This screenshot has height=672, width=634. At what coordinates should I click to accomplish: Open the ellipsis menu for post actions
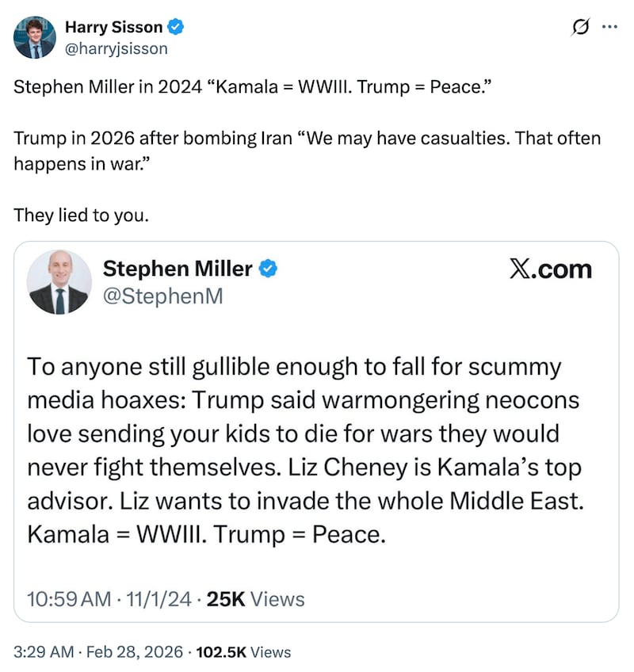[610, 26]
